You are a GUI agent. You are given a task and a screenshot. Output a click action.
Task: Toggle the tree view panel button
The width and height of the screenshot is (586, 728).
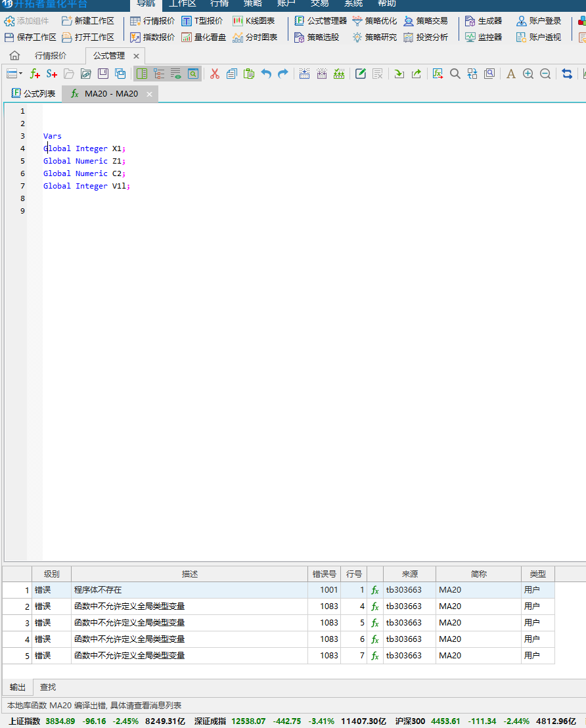159,74
